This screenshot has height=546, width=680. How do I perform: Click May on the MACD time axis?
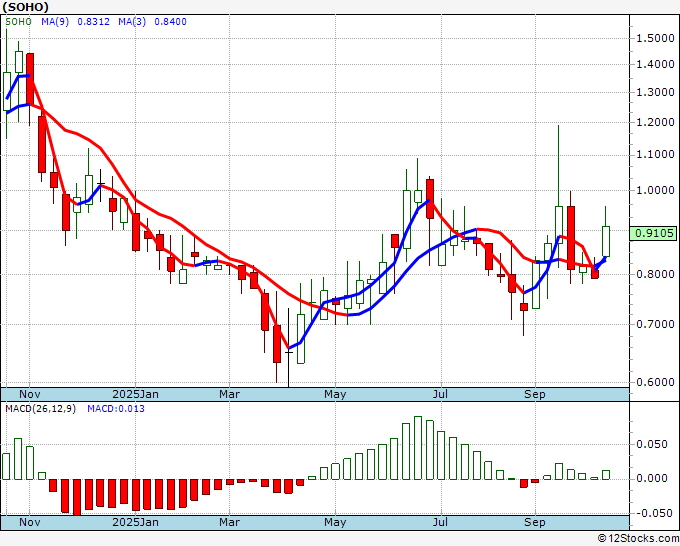335,522
